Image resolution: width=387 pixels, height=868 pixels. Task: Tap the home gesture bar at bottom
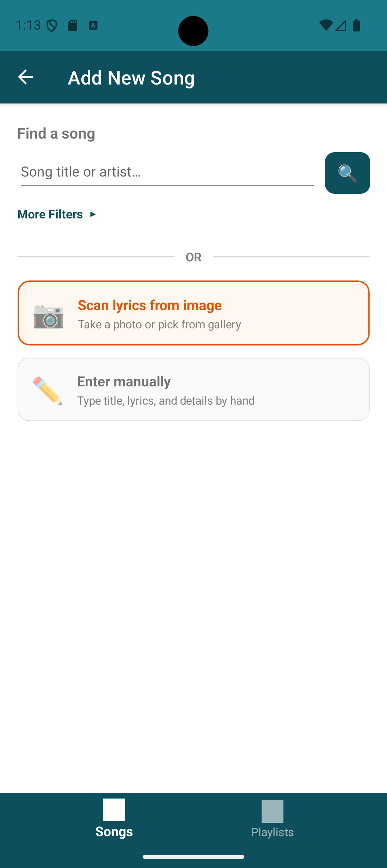(193, 857)
